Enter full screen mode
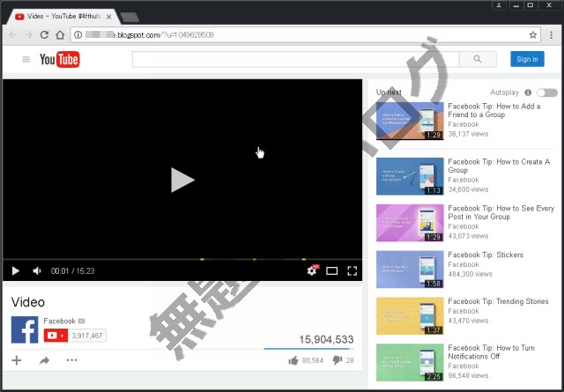Screen dimensions: 564x392 coord(352,270)
